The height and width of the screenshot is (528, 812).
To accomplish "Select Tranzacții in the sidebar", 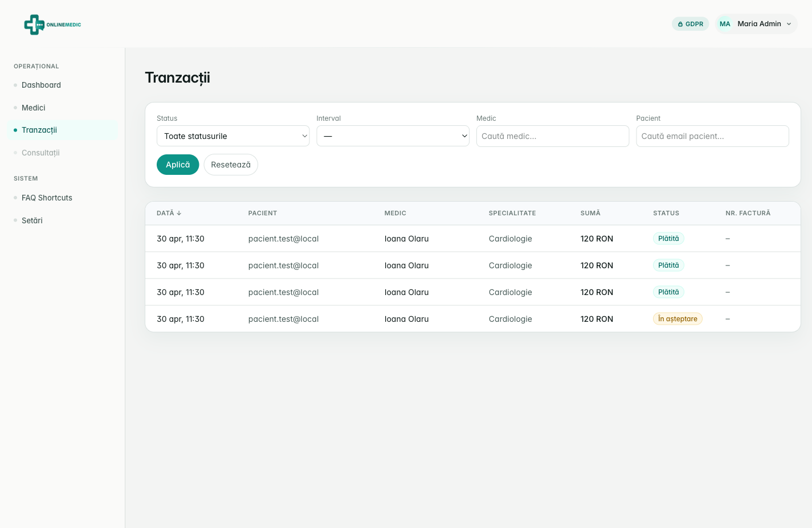I will [39, 130].
